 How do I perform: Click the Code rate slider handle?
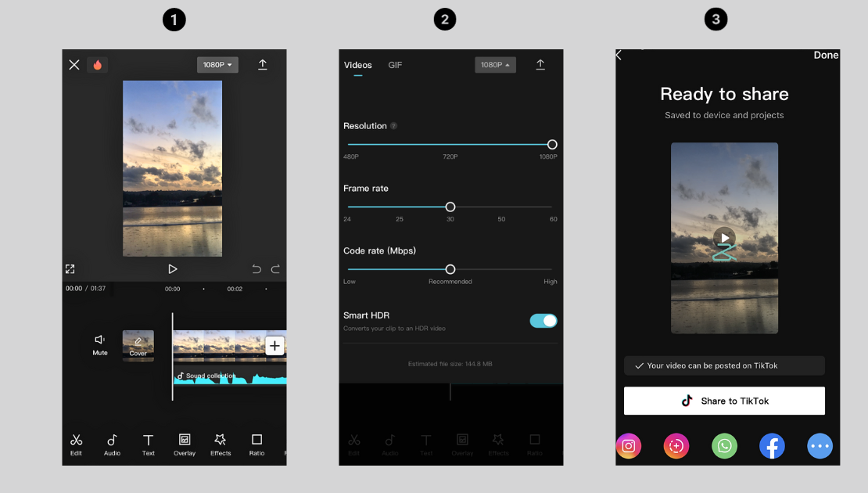[x=450, y=269]
